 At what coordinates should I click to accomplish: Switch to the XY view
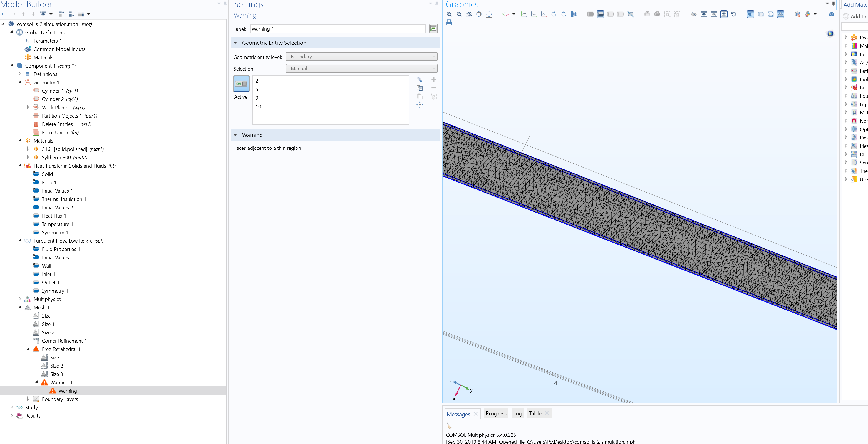tap(523, 14)
